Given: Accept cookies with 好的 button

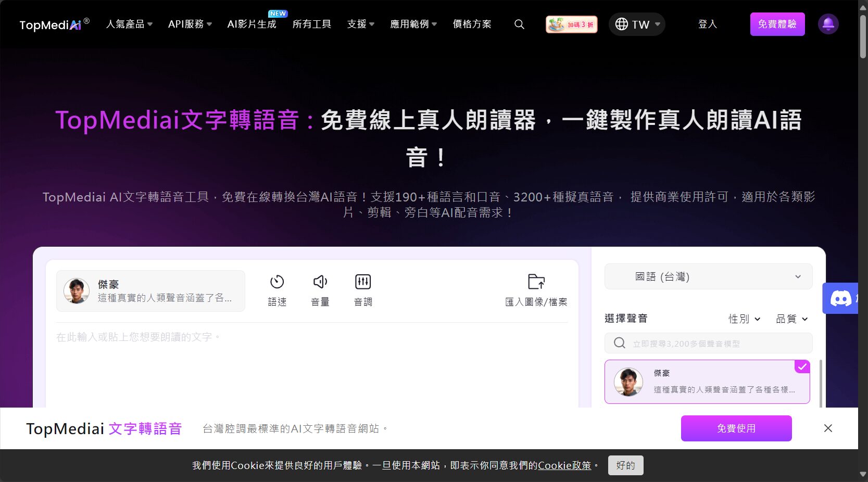Looking at the screenshot, I should point(625,465).
